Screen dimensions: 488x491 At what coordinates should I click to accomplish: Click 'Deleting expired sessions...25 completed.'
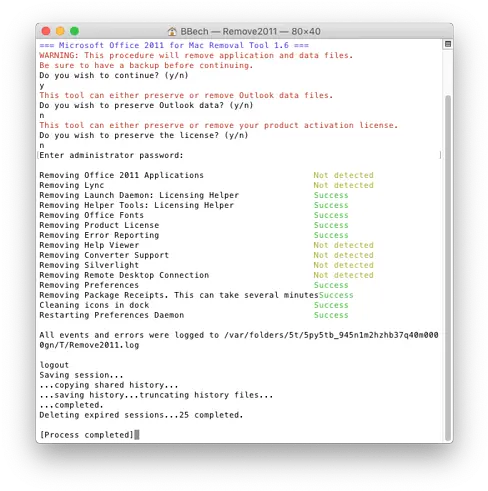141,415
